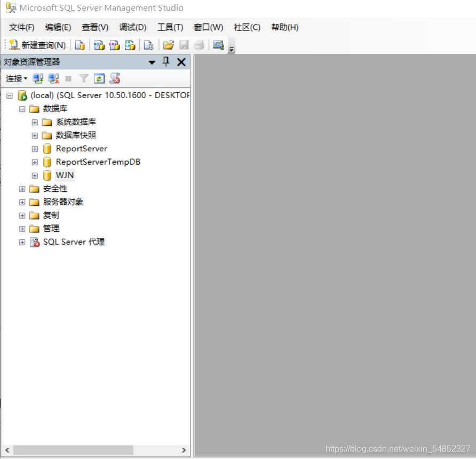
Task: Open the 工具(T) menu
Action: (170, 28)
